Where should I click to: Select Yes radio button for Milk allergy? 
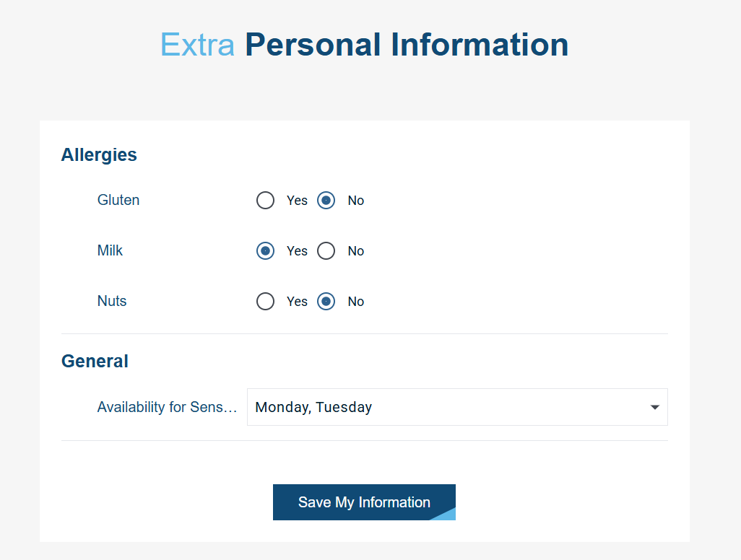click(x=265, y=251)
